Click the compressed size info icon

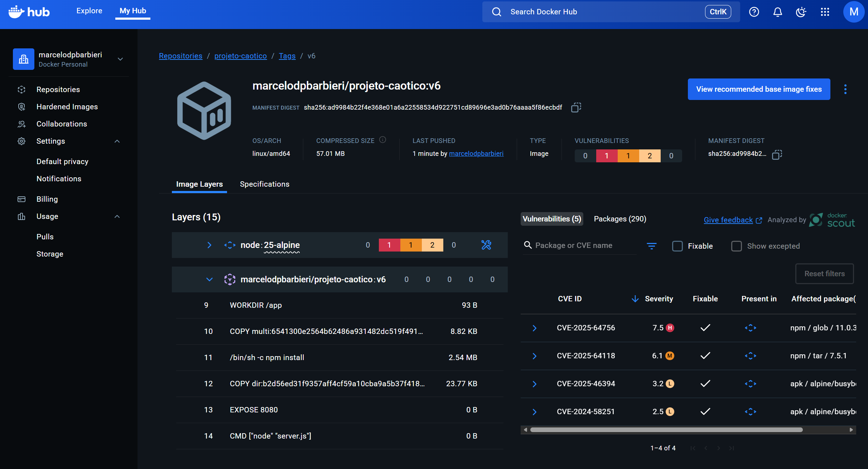click(x=382, y=140)
